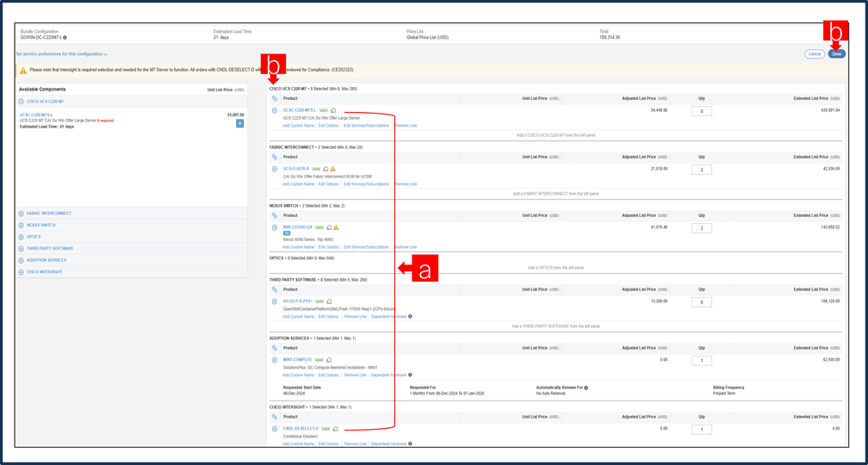Click the bell icon next to CNDL-DESELECT-D

(336, 429)
